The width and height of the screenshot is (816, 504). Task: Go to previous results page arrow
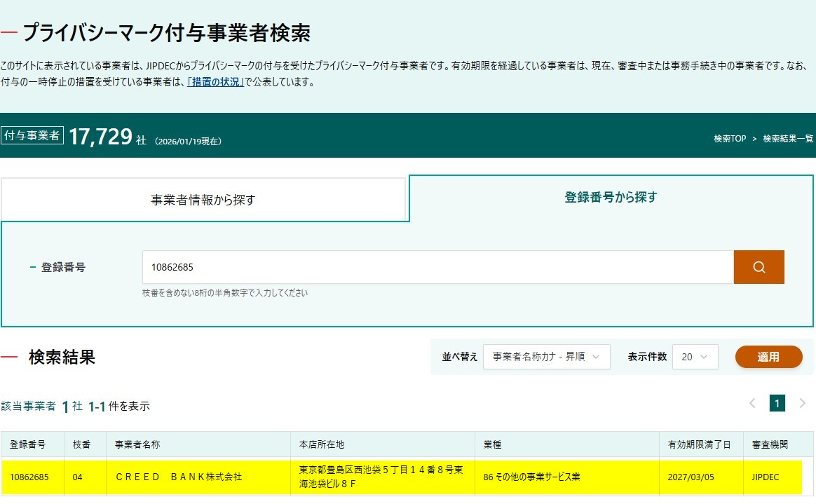pyautogui.click(x=752, y=403)
